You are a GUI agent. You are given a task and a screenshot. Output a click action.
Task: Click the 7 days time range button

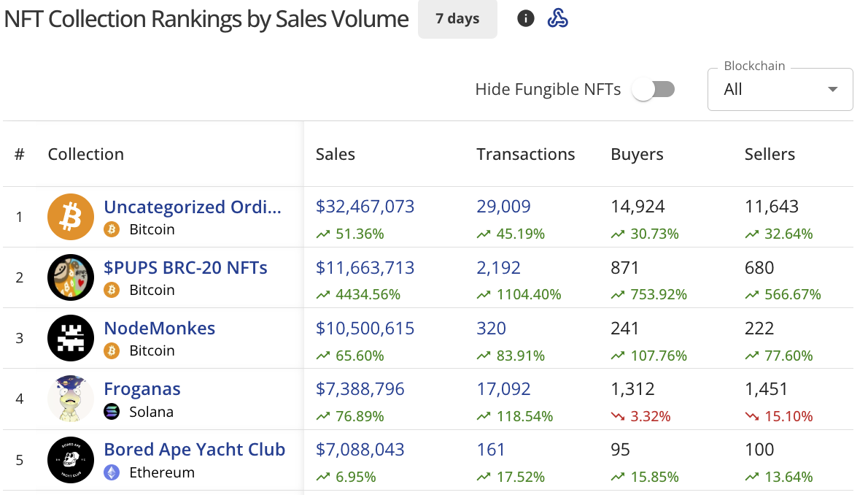pyautogui.click(x=457, y=19)
